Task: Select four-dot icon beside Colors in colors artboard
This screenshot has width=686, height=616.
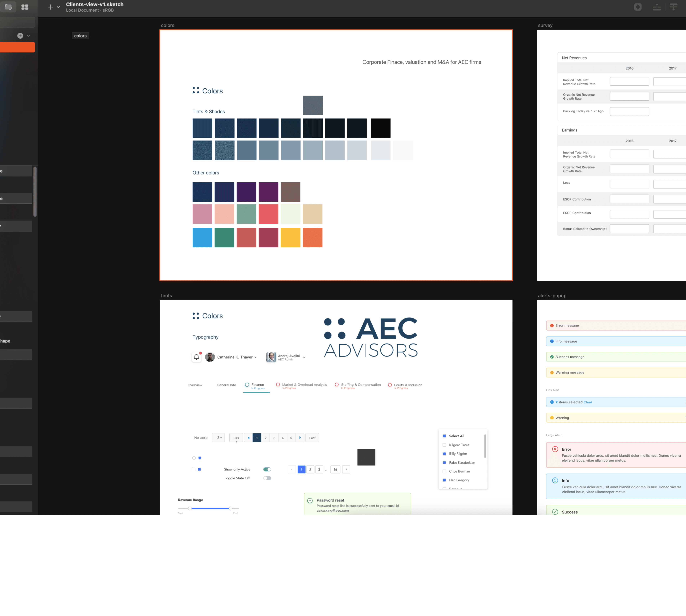Action: [196, 90]
